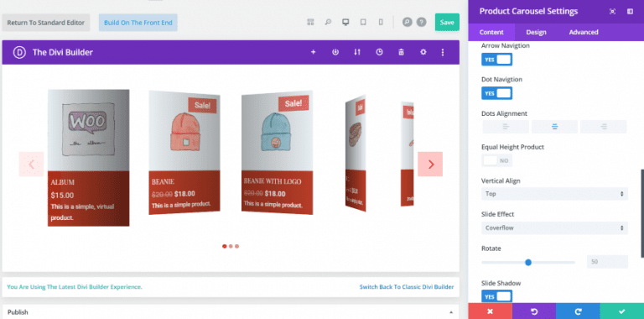Viewport: 644px width, 319px height.
Task: Click the Sale badge on Beanie
Action: click(x=202, y=105)
